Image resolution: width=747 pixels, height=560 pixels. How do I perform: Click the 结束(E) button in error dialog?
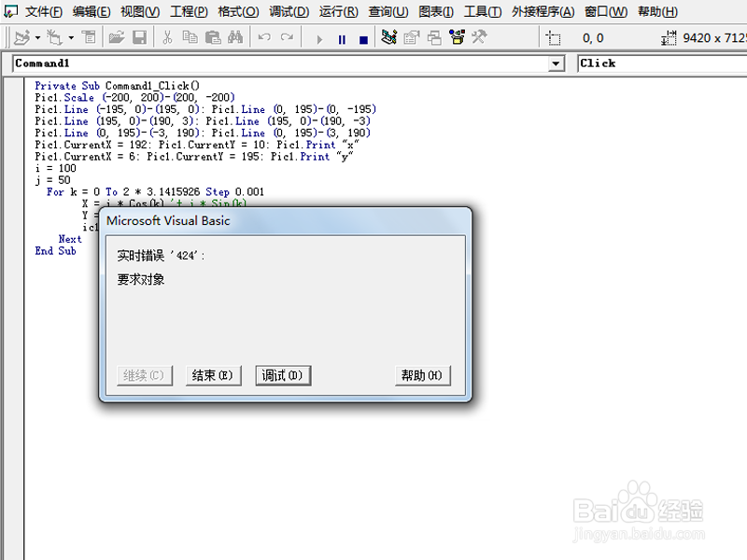pyautogui.click(x=213, y=376)
